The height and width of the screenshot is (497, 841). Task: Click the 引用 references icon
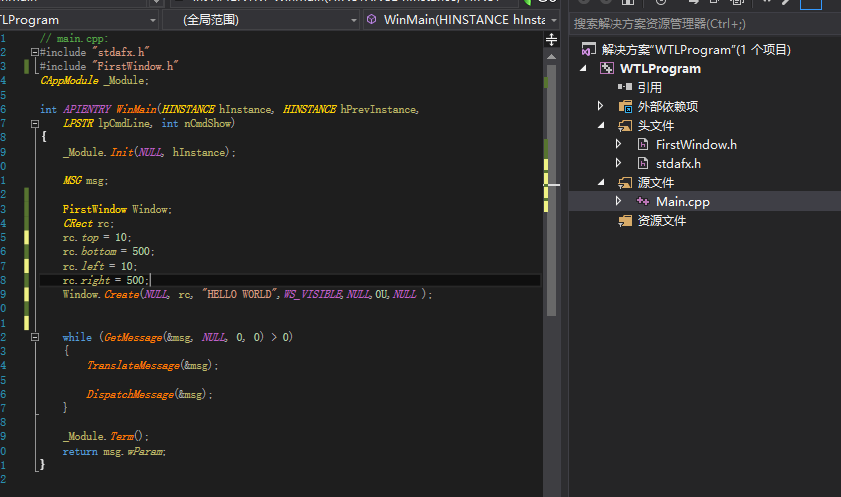click(625, 87)
